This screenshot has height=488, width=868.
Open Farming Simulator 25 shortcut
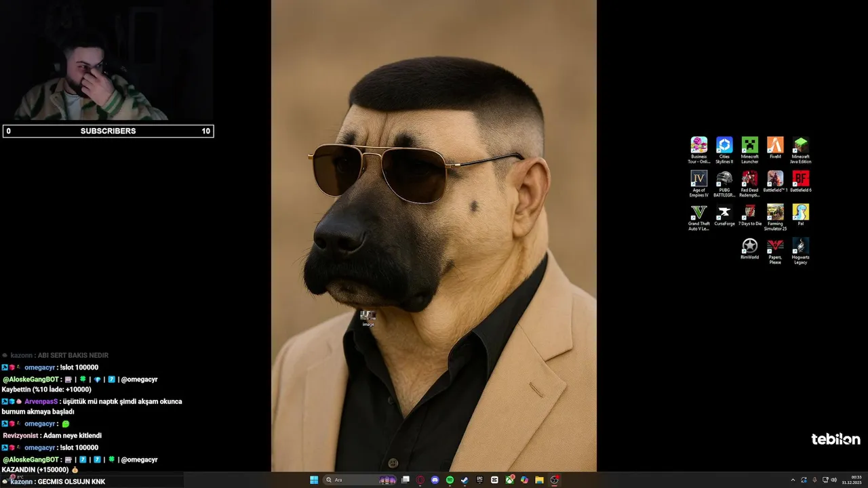tap(775, 218)
